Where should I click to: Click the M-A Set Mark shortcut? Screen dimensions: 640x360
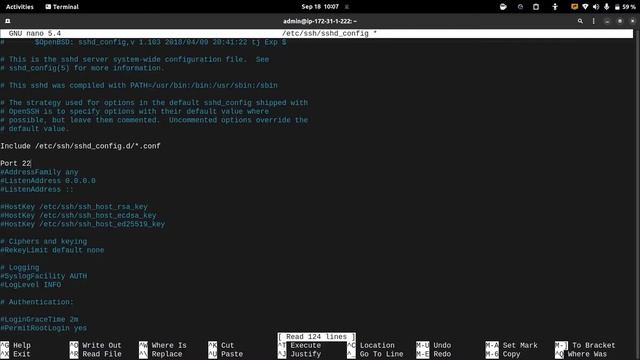511,345
